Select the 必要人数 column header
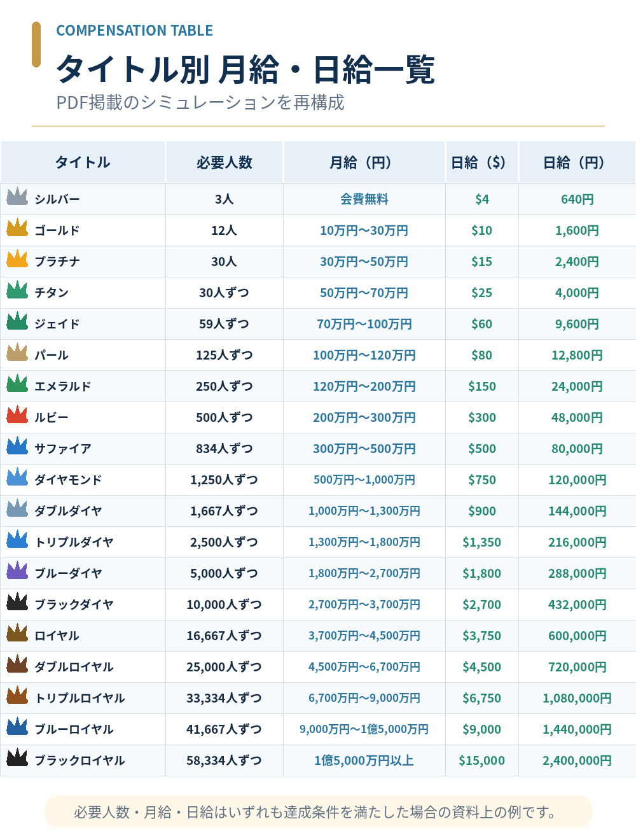Viewport: 636px width, 840px height. (x=225, y=162)
